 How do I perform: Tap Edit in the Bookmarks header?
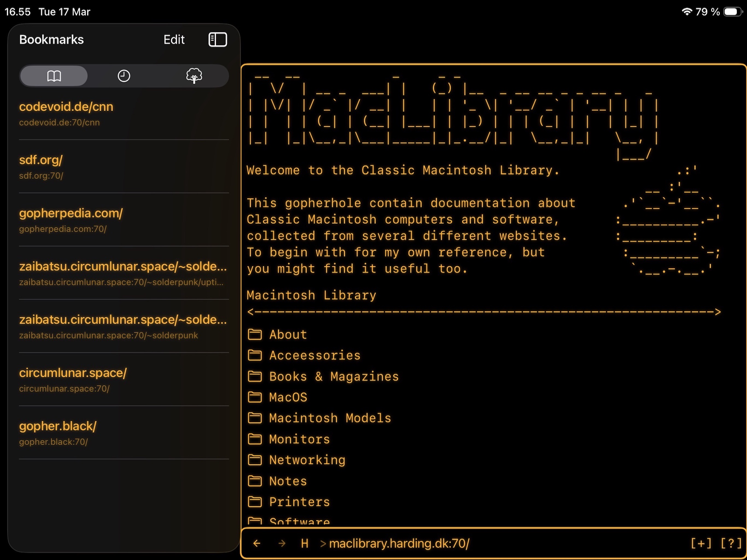pos(174,40)
